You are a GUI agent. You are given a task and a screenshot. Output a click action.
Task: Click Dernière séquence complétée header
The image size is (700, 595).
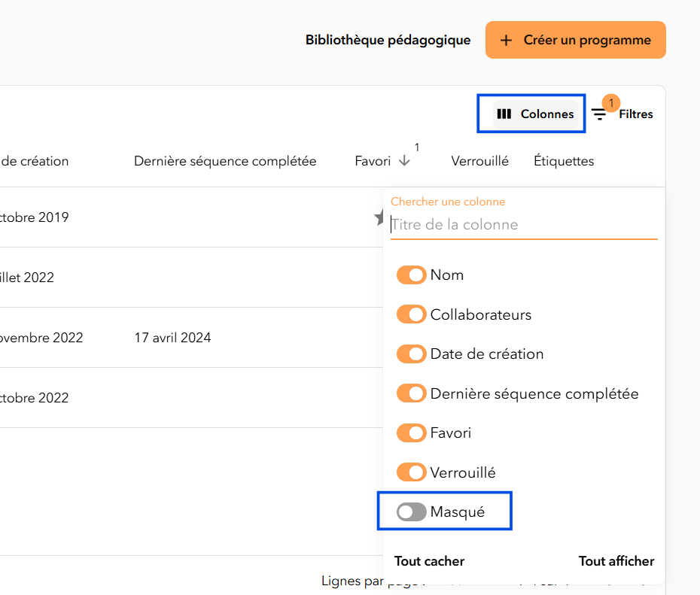point(225,161)
